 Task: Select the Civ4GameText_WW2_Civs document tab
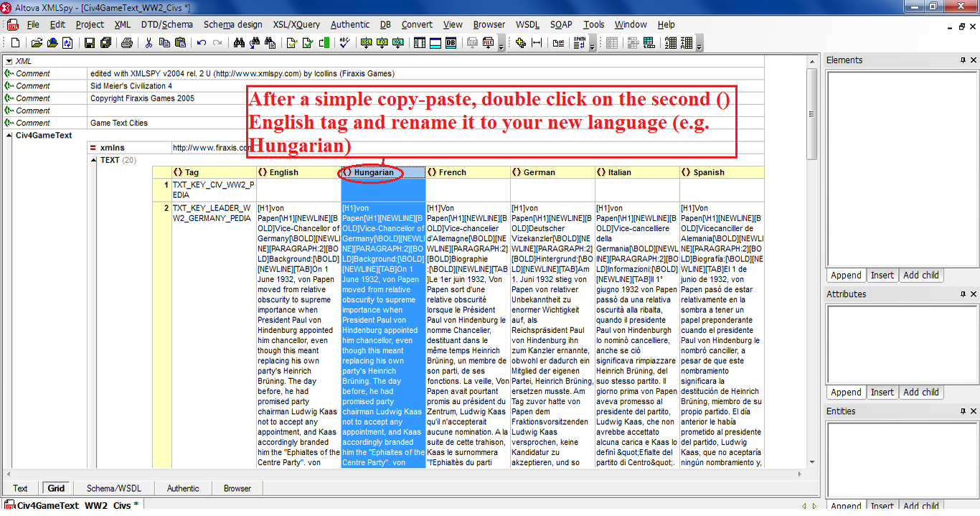coord(72,505)
